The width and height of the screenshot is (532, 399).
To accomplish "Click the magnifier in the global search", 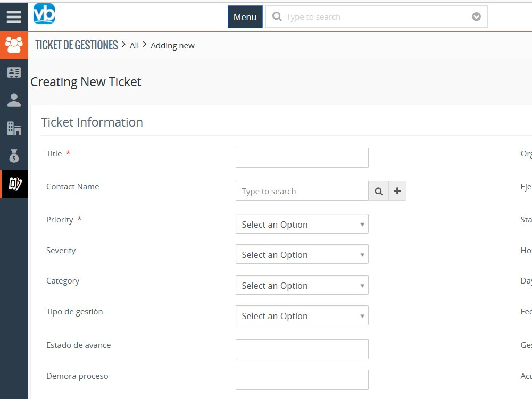I will click(x=277, y=16).
